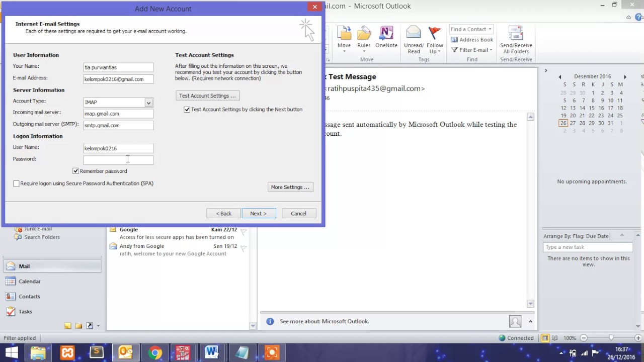Screen dimensions: 644x362
Task: Select date 26 in Desember 2016 calendar
Action: pyautogui.click(x=563, y=123)
